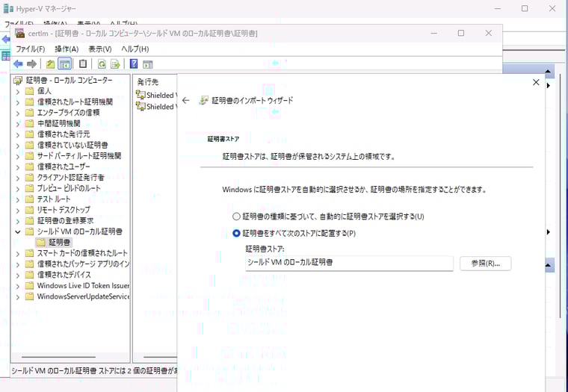Expand the プレビュー ビルドのルート node

pos(18,188)
